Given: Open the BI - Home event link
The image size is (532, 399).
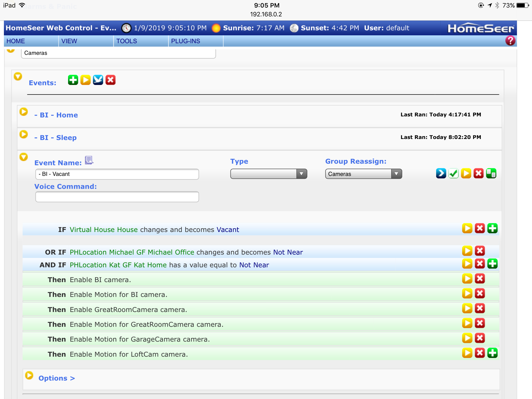Looking at the screenshot, I should coord(56,115).
